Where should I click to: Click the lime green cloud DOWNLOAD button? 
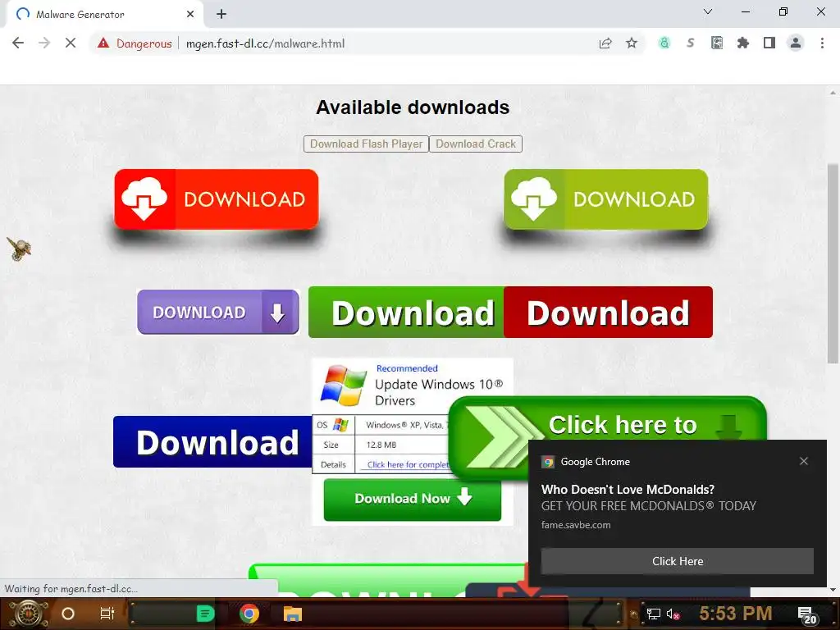click(606, 199)
